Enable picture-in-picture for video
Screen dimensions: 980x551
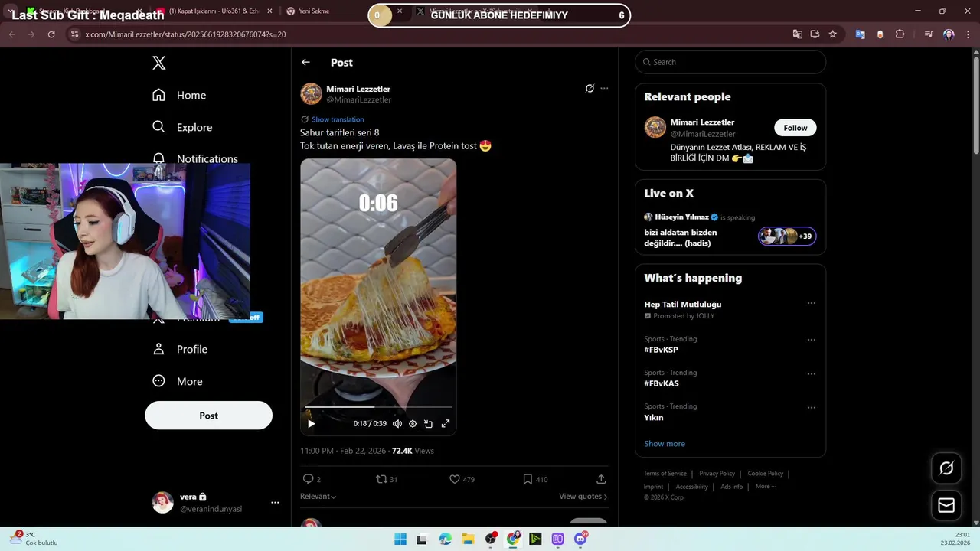tap(429, 423)
